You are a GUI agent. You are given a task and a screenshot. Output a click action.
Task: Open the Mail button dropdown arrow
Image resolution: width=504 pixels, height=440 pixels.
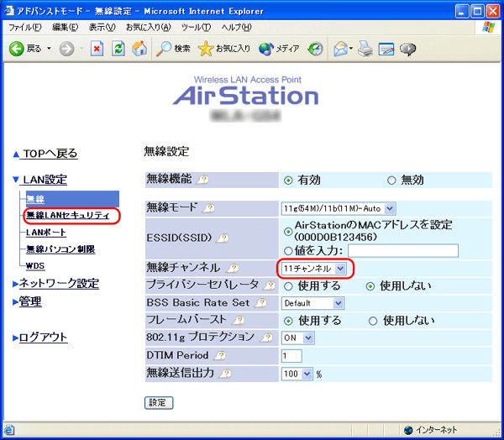[350, 49]
